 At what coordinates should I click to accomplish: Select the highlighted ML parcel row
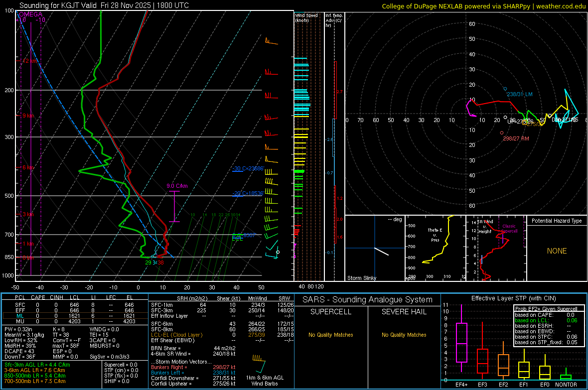tap(75, 316)
